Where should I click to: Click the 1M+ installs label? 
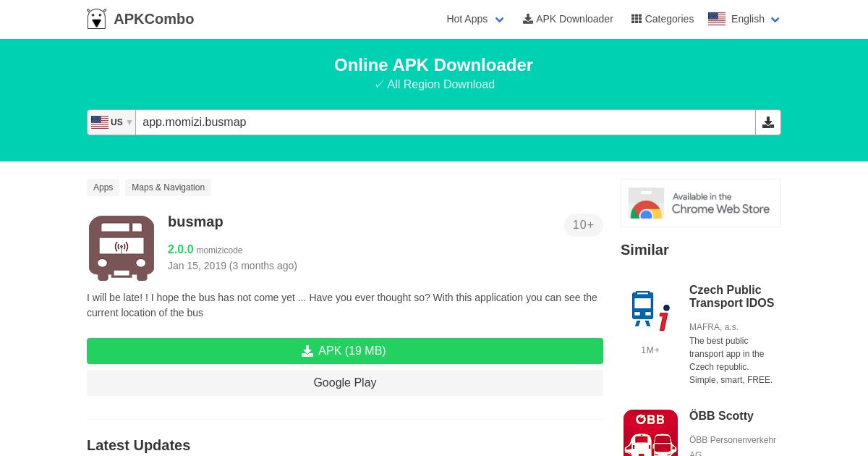pos(650,350)
